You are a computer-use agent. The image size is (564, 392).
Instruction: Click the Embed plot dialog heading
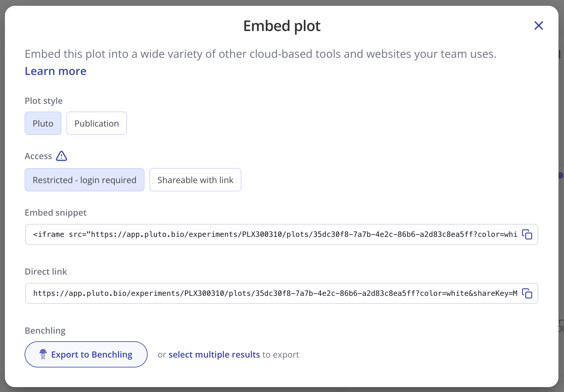click(282, 26)
